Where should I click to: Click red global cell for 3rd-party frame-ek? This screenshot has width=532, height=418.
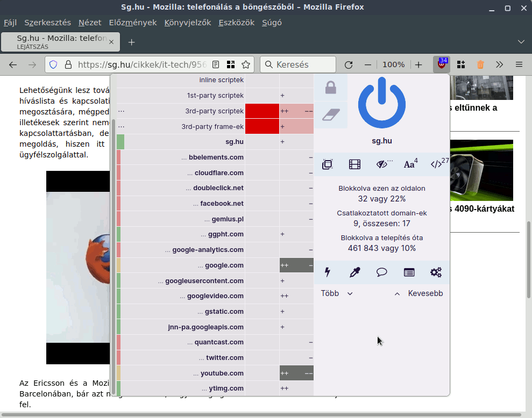(x=262, y=126)
